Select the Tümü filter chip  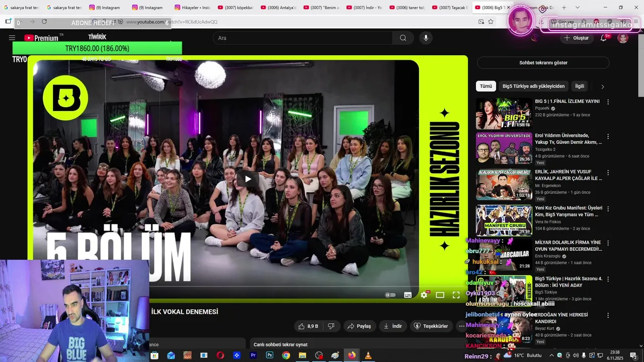pyautogui.click(x=486, y=86)
